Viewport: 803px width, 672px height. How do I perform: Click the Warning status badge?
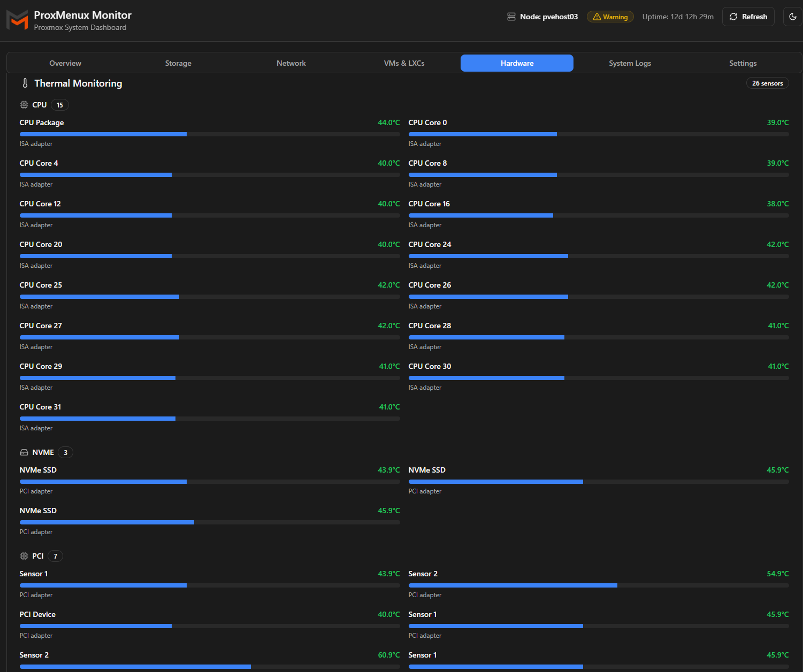click(x=610, y=17)
